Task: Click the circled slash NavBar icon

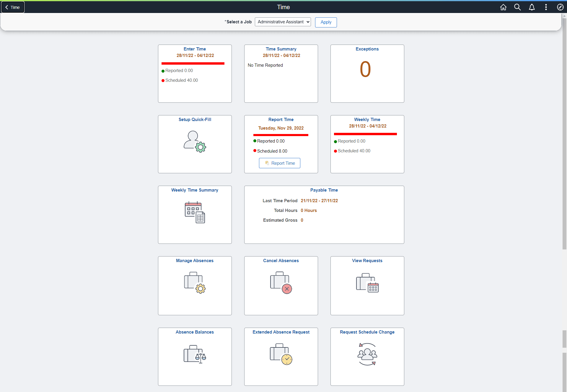Action: tap(560, 7)
